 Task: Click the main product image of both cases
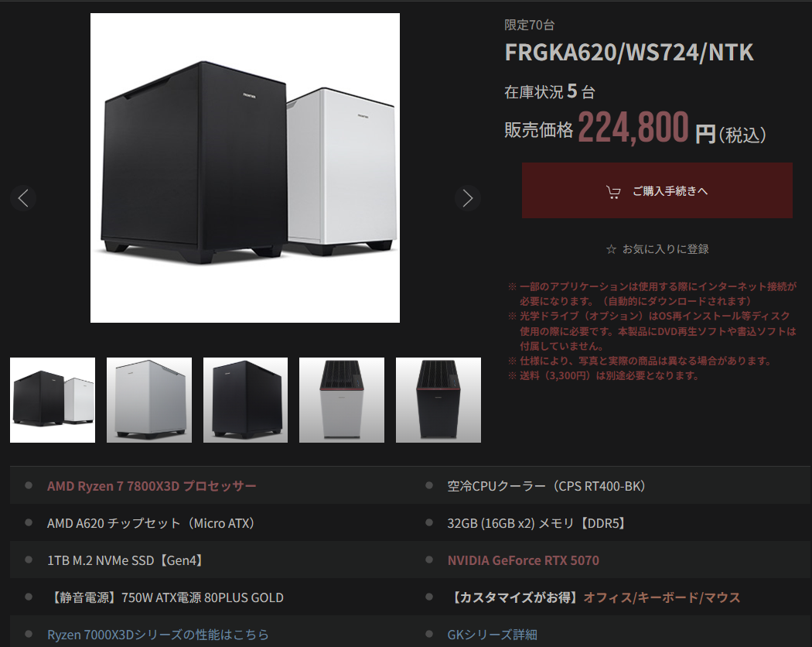[x=245, y=168]
